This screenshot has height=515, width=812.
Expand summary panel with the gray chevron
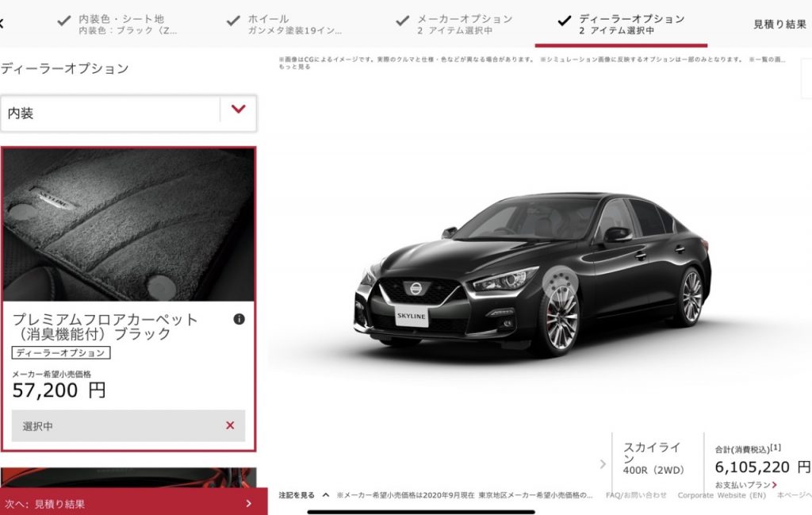pos(603,463)
